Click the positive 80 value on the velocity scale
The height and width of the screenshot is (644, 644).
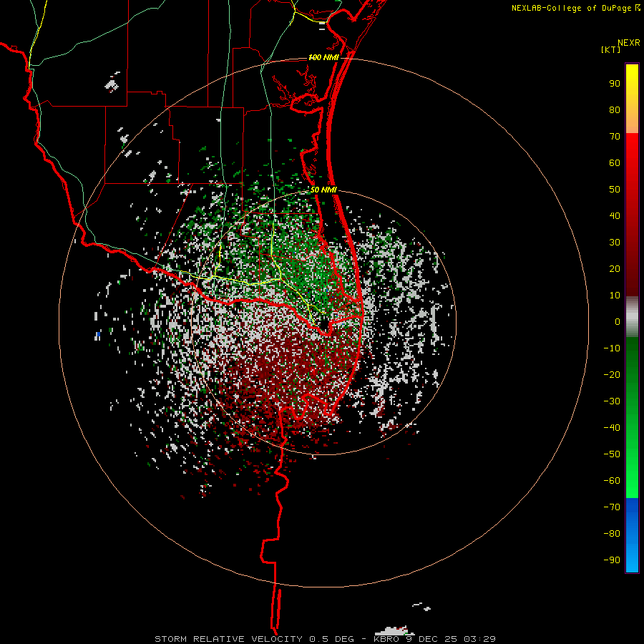pyautogui.click(x=615, y=110)
